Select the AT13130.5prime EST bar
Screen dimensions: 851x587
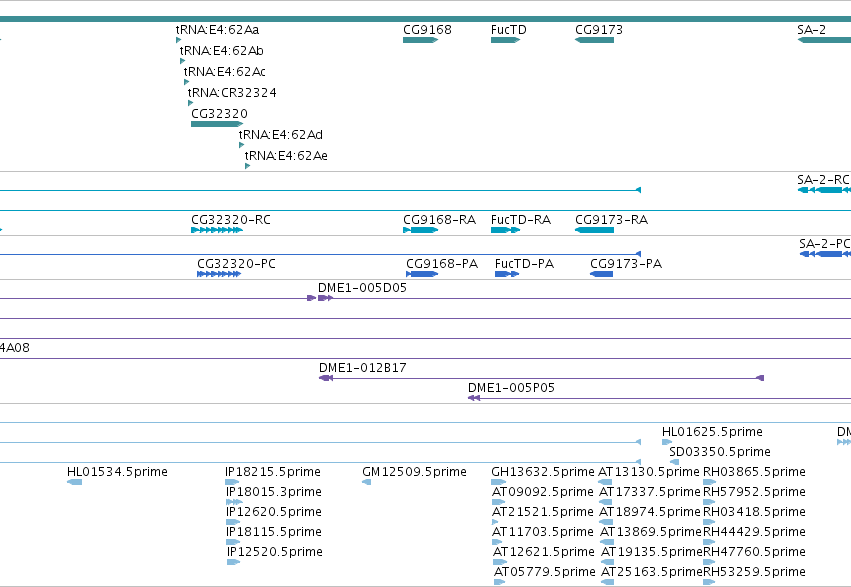coord(605,482)
